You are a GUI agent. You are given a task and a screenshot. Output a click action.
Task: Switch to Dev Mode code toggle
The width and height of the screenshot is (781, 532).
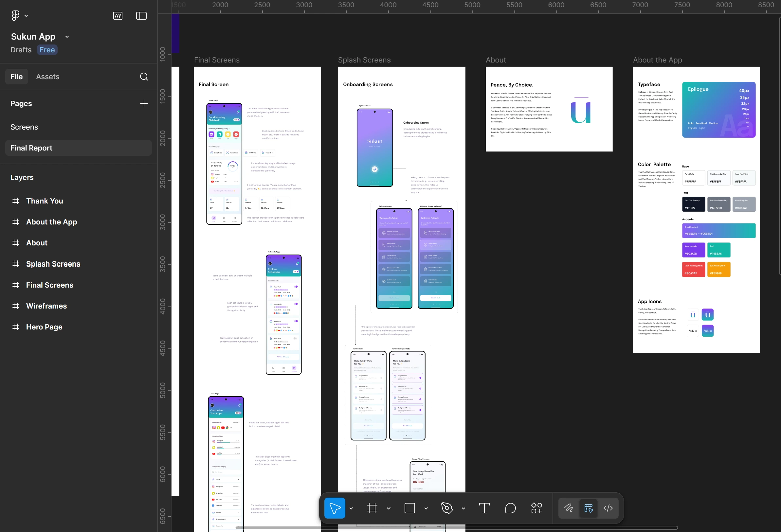tap(608, 508)
